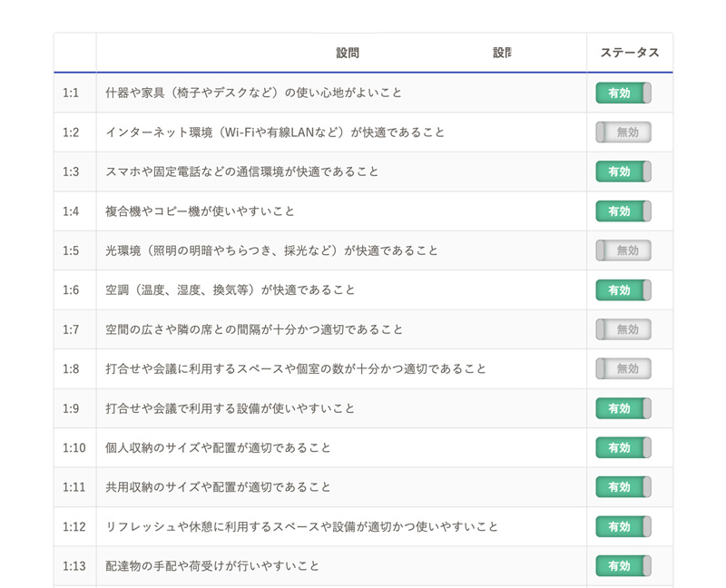
Task: Turn on the toggle for row 1:7
Action: (x=623, y=329)
